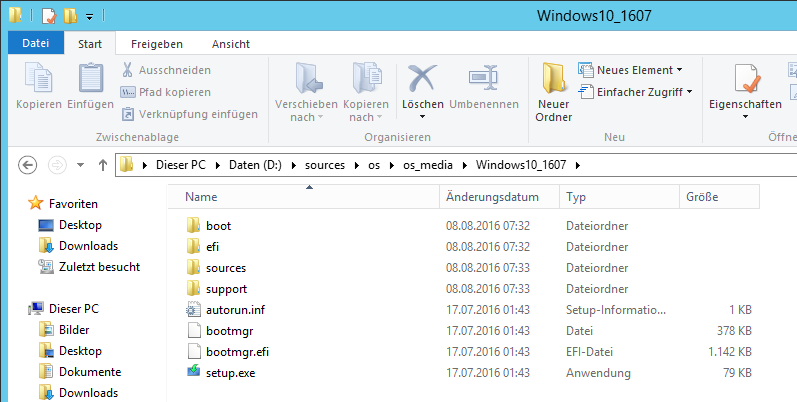This screenshot has height=402, width=797.
Task: Create a folder with Neuer Ordner
Action: click(553, 92)
